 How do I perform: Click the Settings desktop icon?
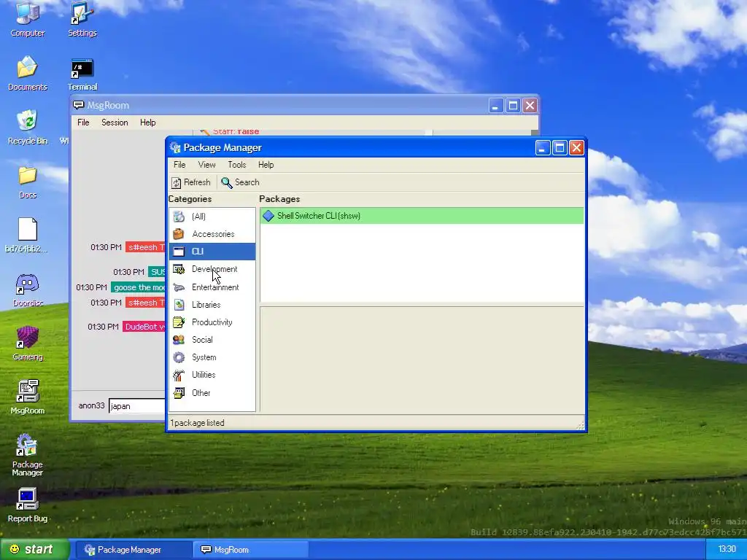tap(82, 20)
